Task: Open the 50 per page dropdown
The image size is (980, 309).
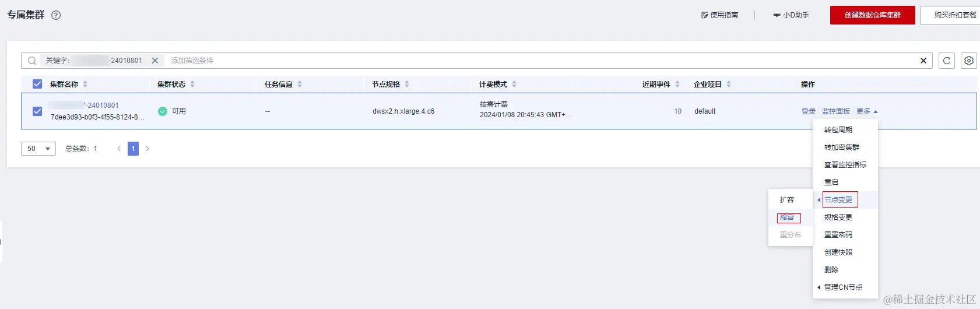Action: coord(38,149)
